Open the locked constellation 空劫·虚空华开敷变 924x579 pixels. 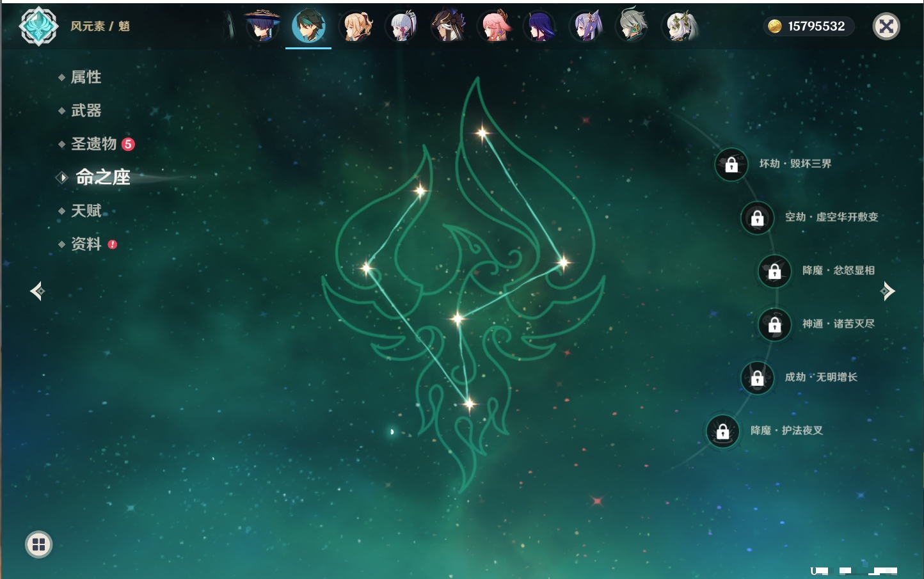coord(757,218)
